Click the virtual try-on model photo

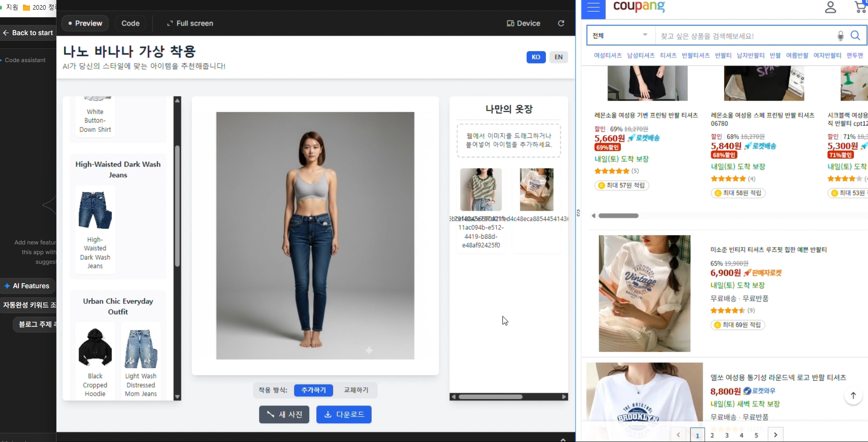point(315,236)
